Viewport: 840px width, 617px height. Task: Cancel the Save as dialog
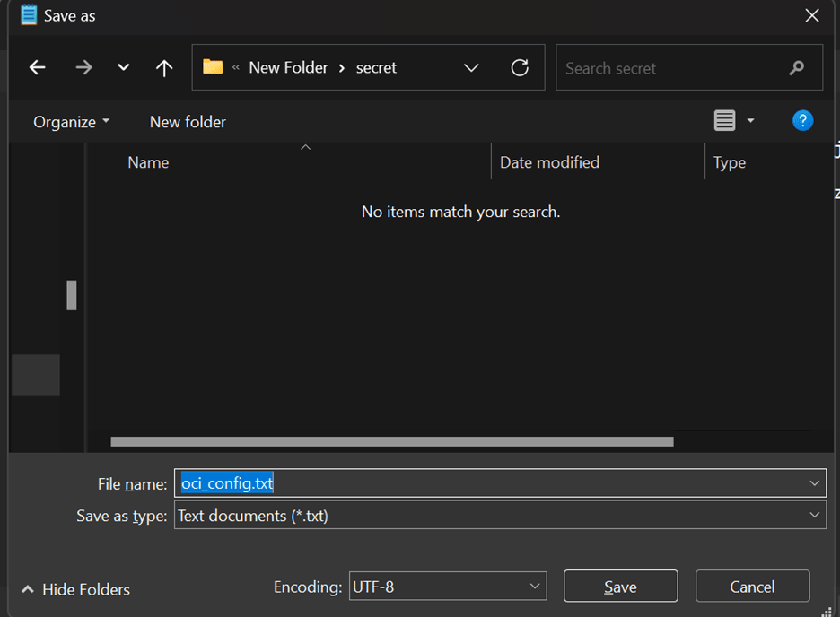[752, 587]
